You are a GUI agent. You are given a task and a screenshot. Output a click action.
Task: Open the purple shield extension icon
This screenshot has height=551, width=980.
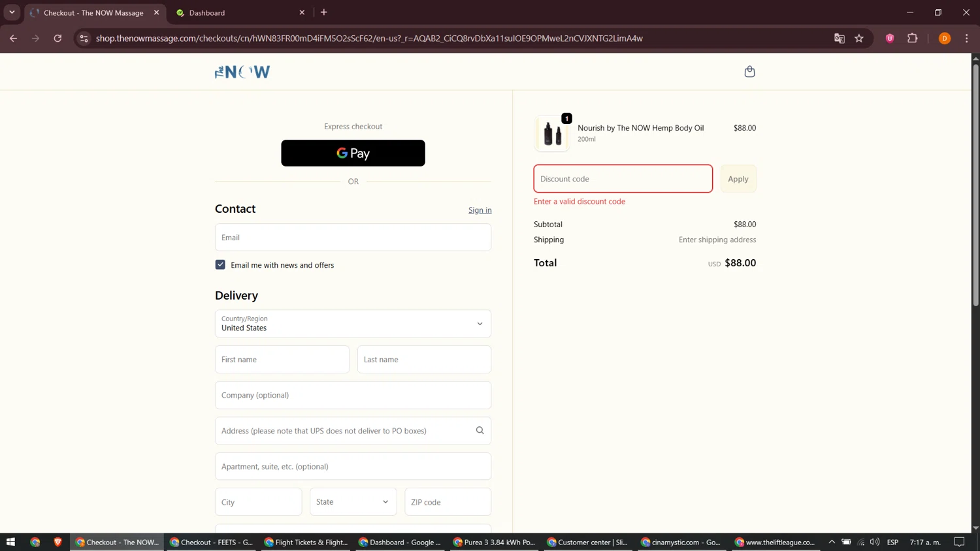[x=890, y=39]
